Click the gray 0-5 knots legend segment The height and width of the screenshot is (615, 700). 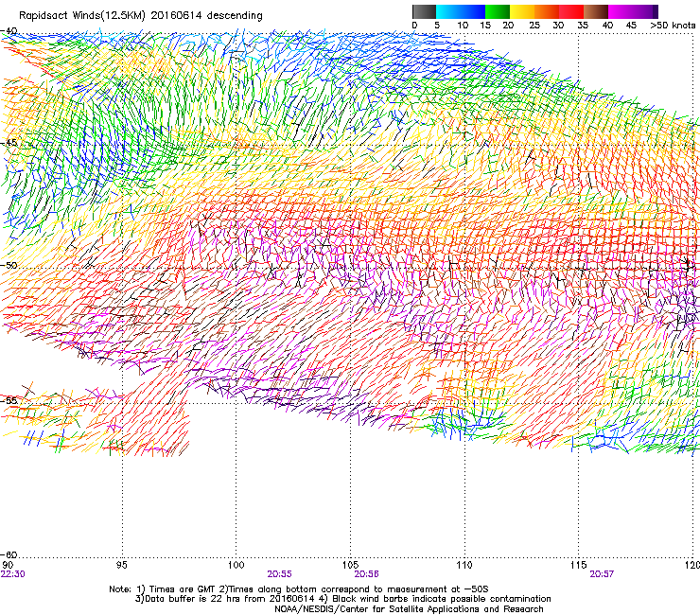[424, 11]
